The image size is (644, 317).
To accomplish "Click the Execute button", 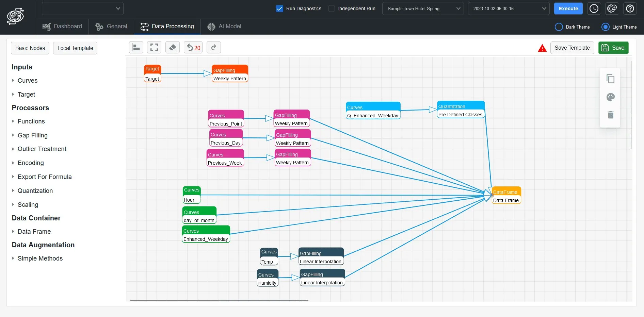I will pos(568,9).
